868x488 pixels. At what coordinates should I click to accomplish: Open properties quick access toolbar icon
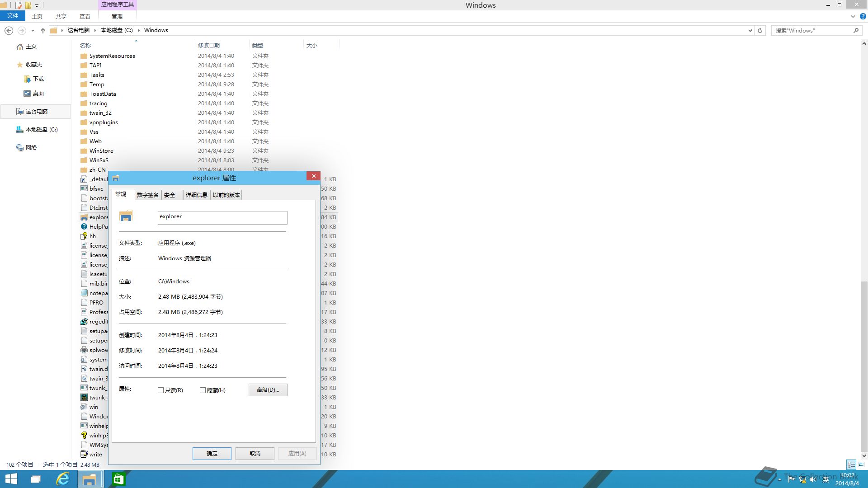[x=19, y=5]
